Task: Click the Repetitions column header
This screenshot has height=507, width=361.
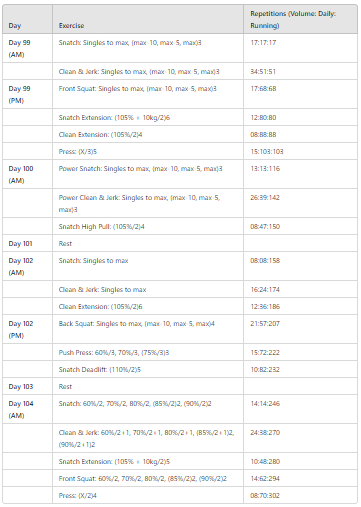Action: (x=300, y=19)
